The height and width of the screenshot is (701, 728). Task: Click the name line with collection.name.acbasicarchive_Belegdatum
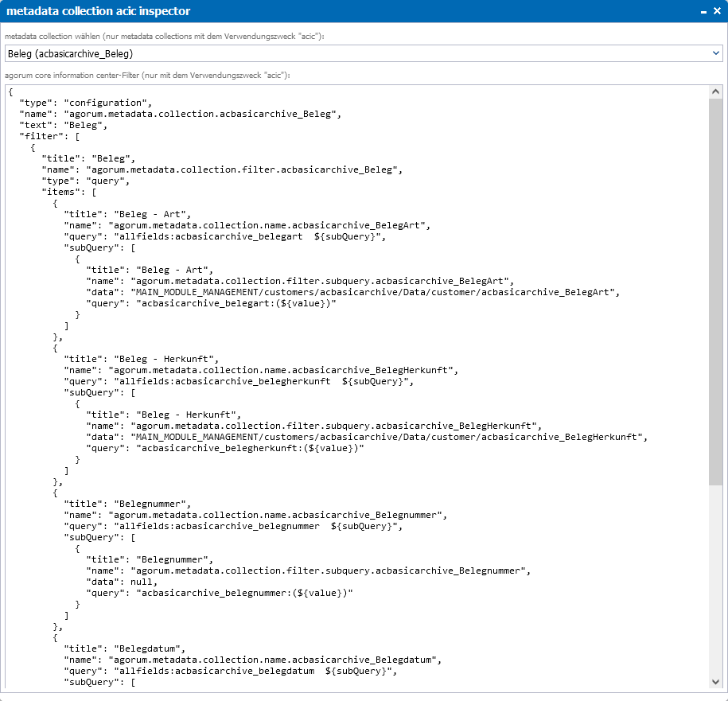point(252,660)
